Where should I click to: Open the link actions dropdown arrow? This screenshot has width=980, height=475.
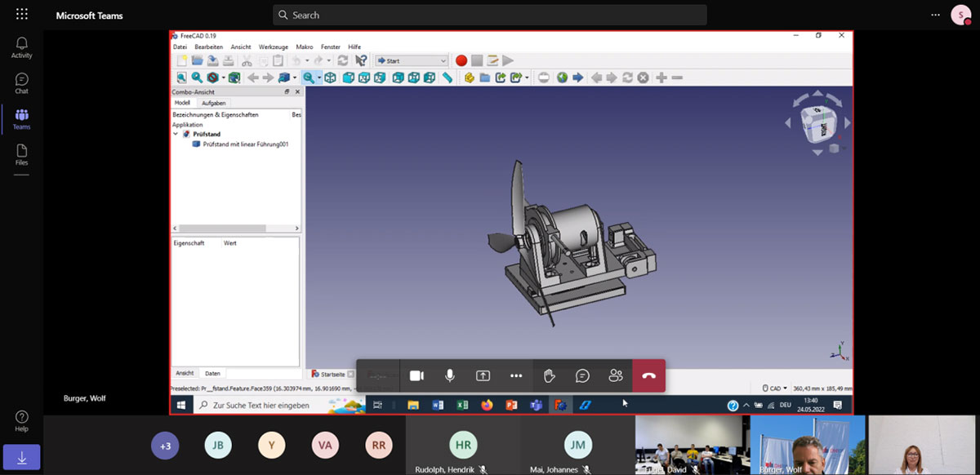tap(527, 78)
